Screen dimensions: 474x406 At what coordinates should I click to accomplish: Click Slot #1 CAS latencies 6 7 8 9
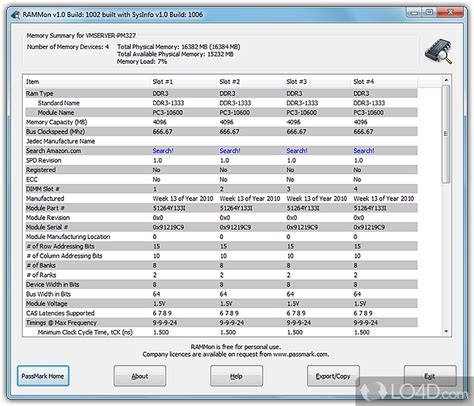[162, 313]
